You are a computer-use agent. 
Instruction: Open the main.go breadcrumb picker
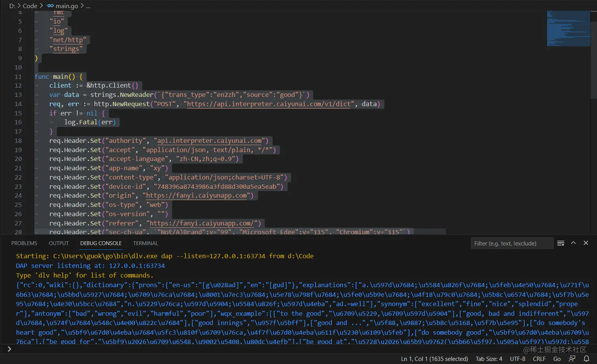(67, 6)
